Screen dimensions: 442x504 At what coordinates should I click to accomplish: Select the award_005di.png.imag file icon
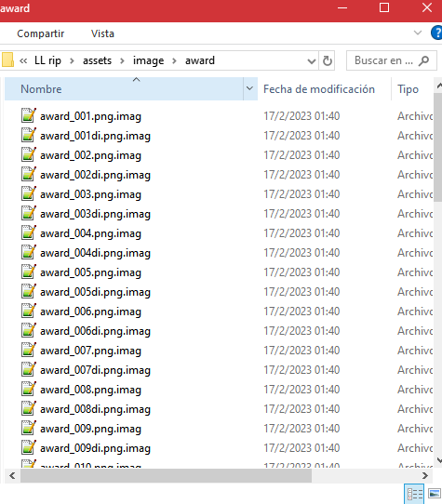point(29,292)
